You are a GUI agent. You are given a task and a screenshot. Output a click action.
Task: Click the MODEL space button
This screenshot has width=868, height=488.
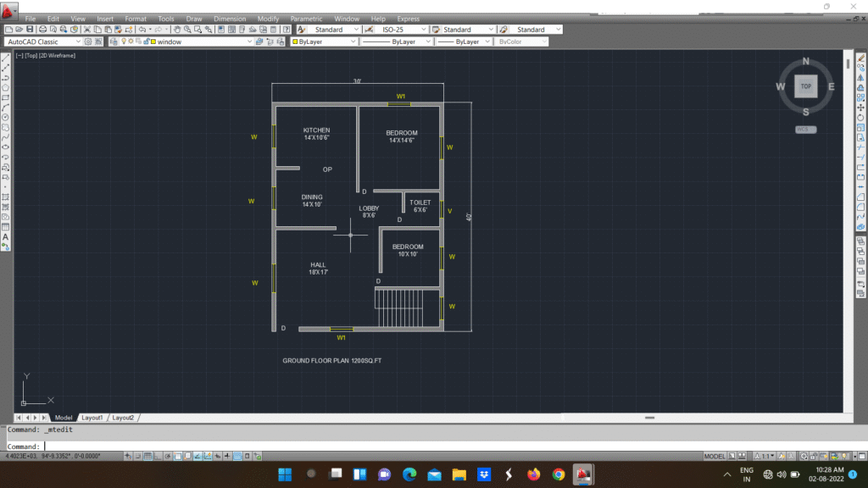(714, 456)
